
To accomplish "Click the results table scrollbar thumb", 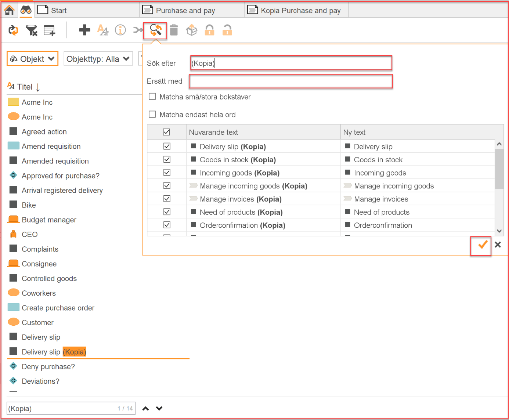I will pos(499,169).
